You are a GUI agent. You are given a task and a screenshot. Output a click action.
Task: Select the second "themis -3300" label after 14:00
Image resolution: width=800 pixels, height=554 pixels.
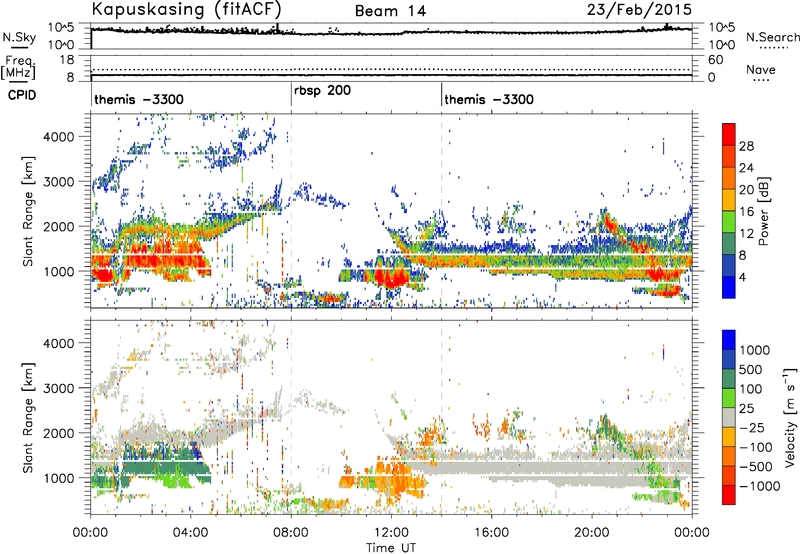point(489,99)
